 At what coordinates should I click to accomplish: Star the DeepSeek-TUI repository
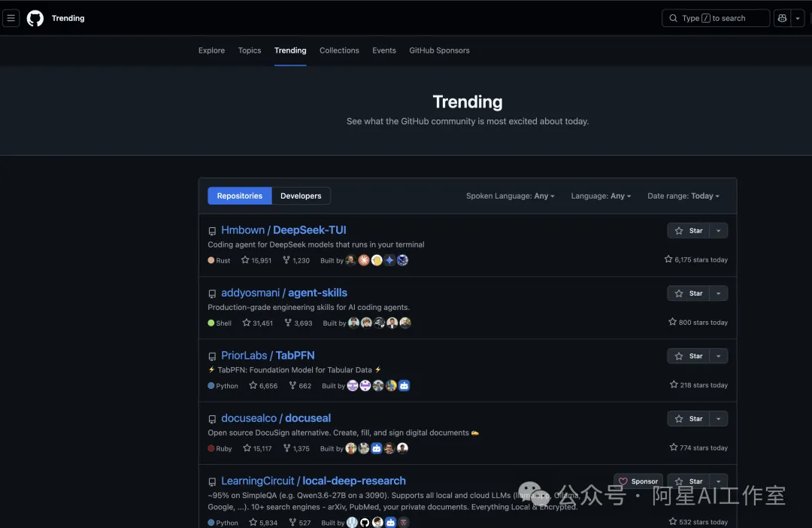(688, 231)
